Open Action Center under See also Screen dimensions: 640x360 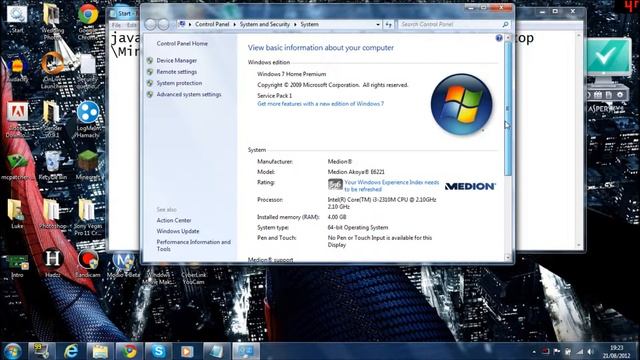(x=174, y=220)
